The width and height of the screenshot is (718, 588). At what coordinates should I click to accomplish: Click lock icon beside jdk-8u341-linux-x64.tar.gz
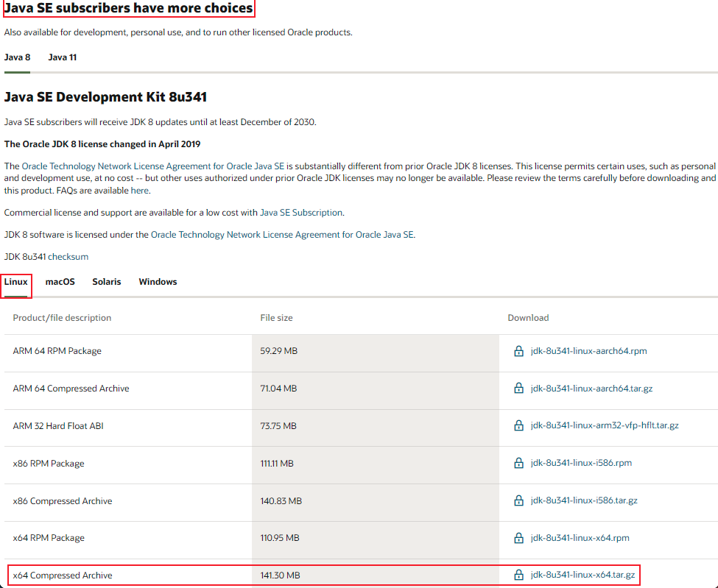518,575
